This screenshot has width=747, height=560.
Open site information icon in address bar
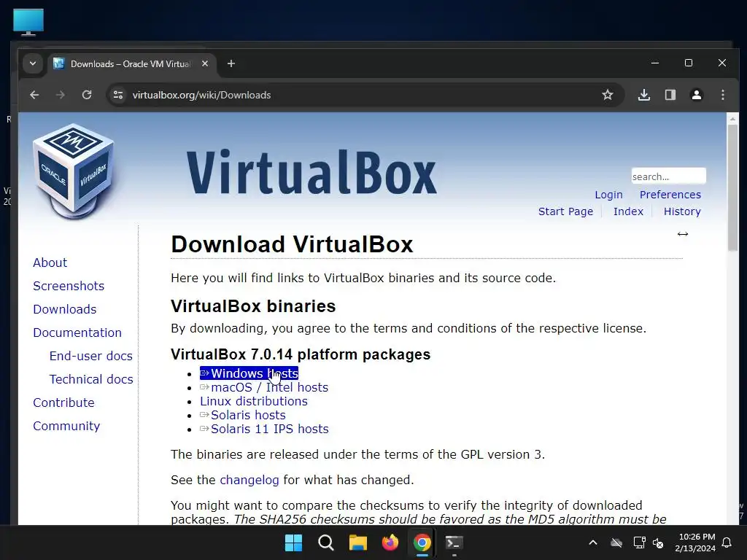click(x=118, y=95)
